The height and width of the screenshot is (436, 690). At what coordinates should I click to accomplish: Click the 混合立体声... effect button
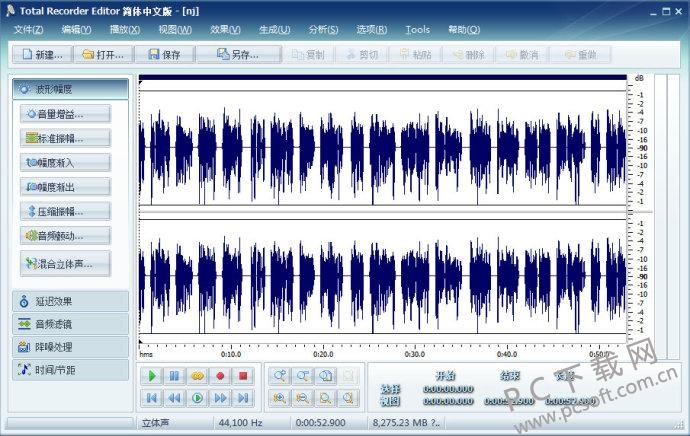click(65, 264)
